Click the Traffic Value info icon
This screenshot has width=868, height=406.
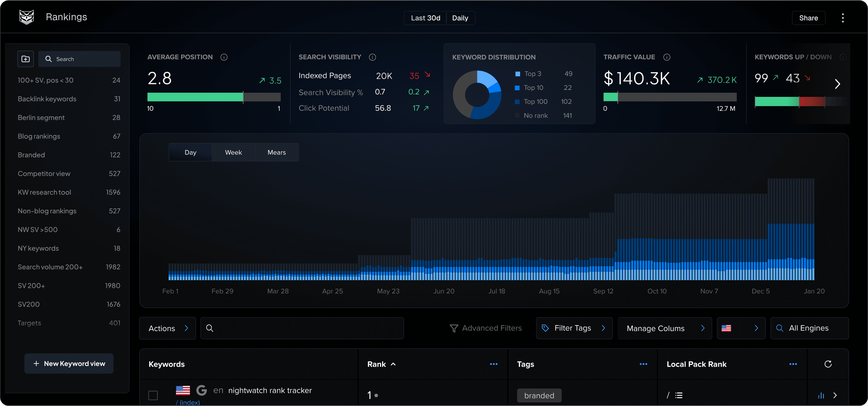667,57
